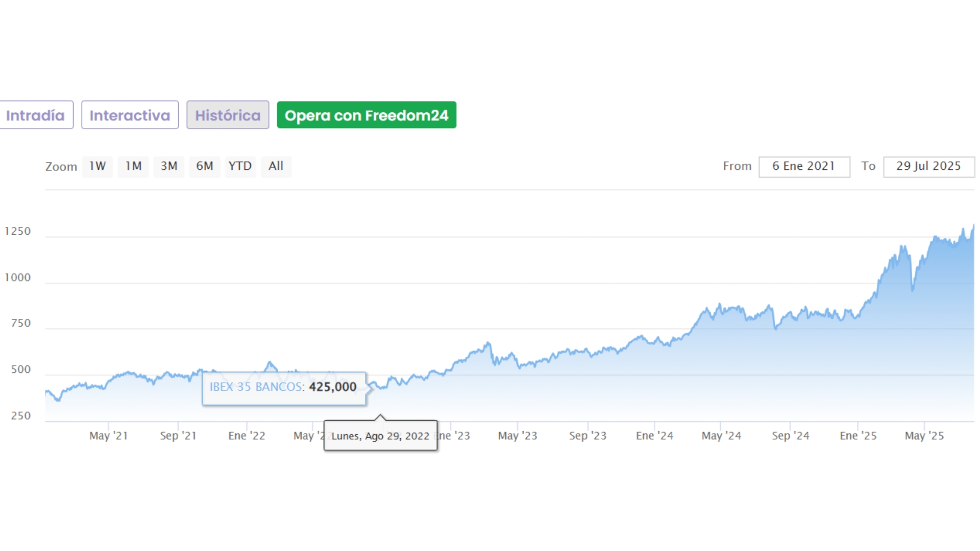Click the Lunes, Ago 29, 2022 date label
The height and width of the screenshot is (551, 980).
(x=380, y=436)
